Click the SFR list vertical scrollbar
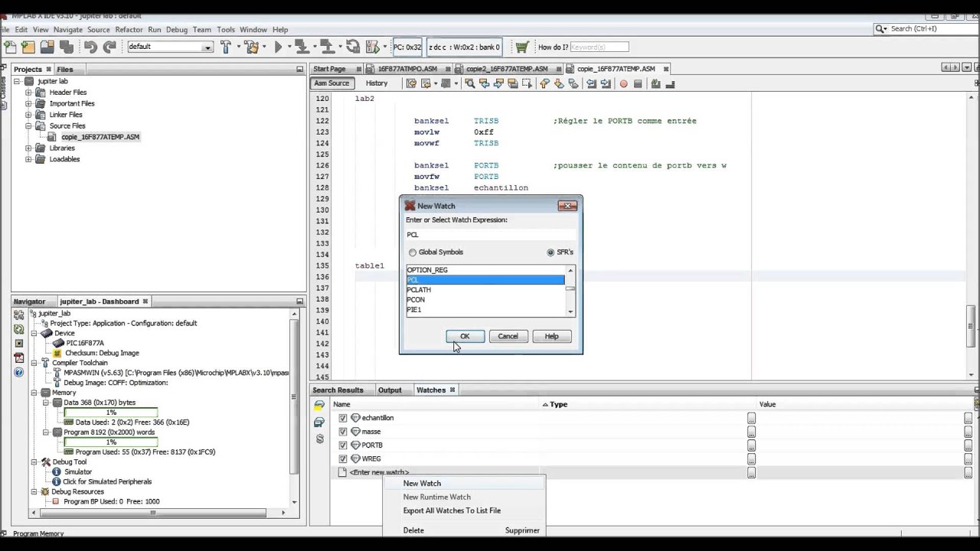 pyautogui.click(x=570, y=291)
